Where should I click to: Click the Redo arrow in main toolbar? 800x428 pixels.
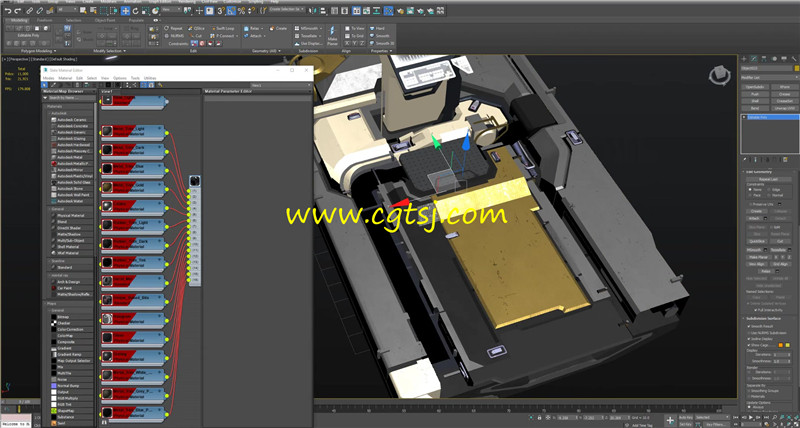(18, 10)
